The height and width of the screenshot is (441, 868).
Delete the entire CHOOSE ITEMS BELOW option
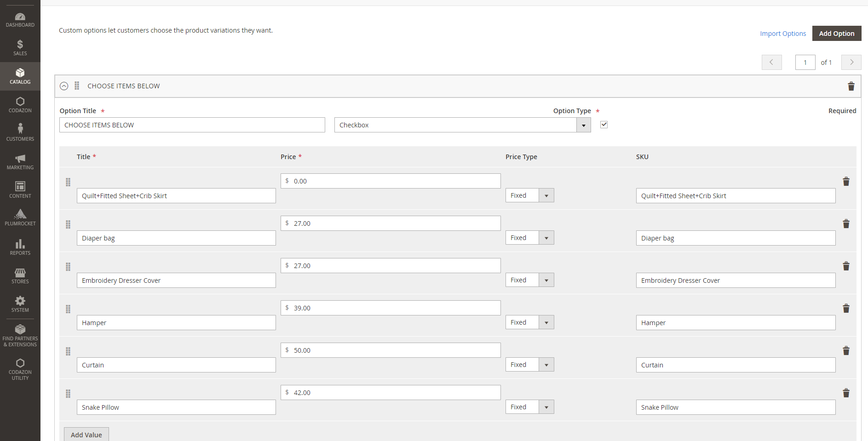(851, 86)
